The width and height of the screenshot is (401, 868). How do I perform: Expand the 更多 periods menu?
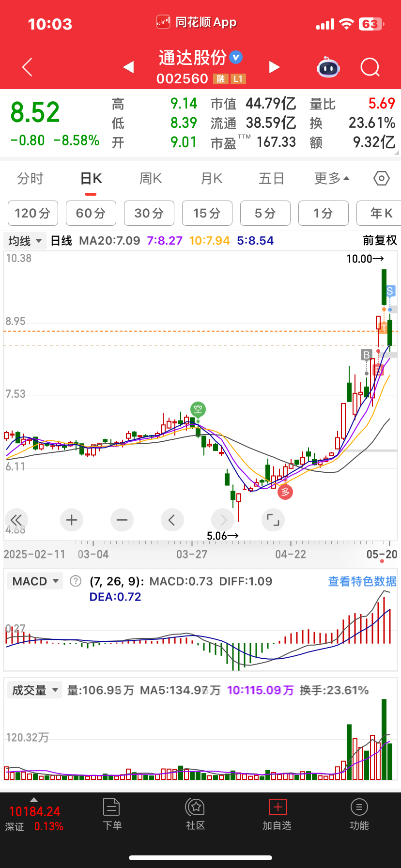(332, 179)
